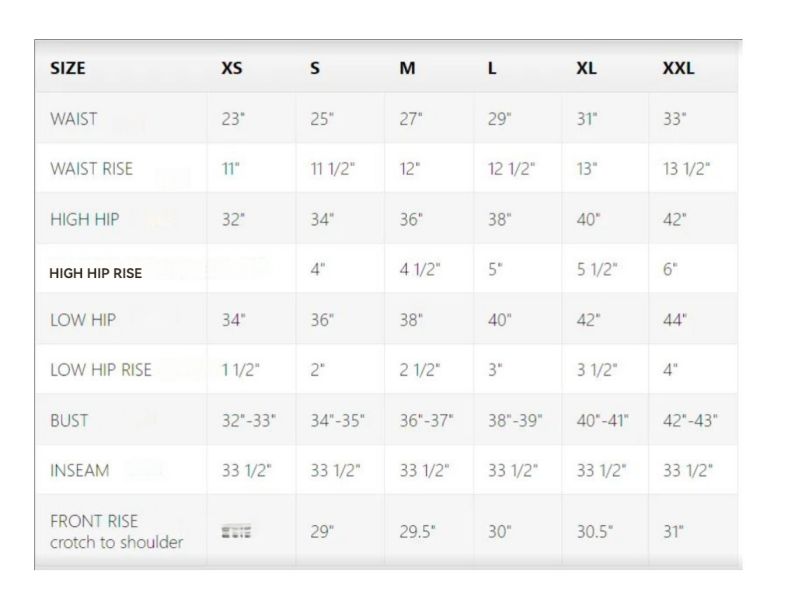Viewport: 800px width, 589px height.
Task: Click the 12 1/2" waist rise cell
Action: pos(511,168)
